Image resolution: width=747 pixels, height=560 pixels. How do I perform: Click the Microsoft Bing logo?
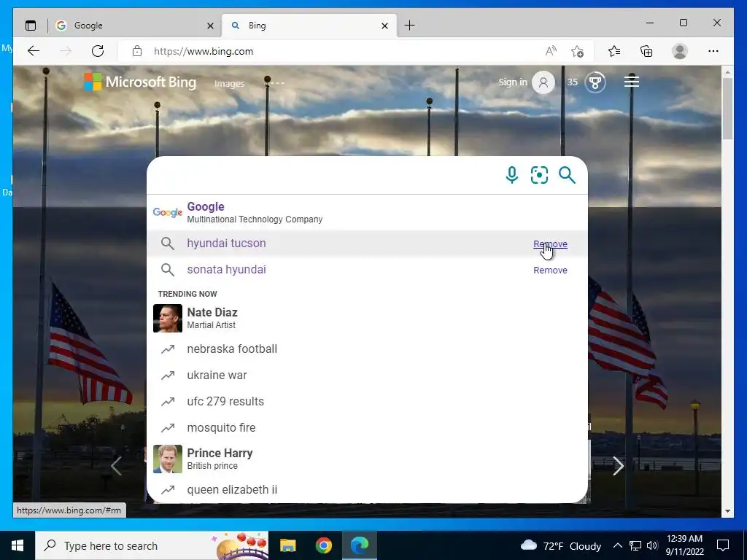point(140,82)
